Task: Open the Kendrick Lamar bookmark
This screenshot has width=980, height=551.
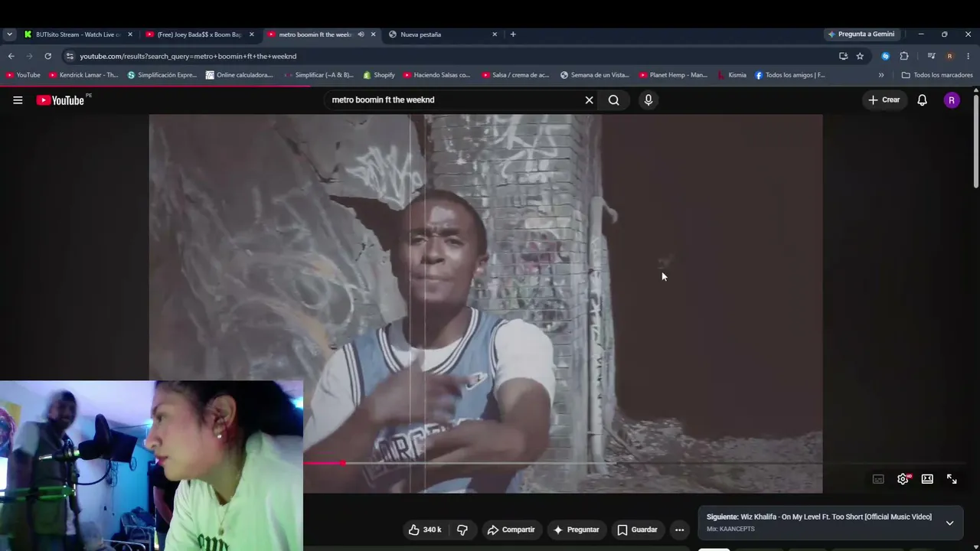Action: [83, 75]
